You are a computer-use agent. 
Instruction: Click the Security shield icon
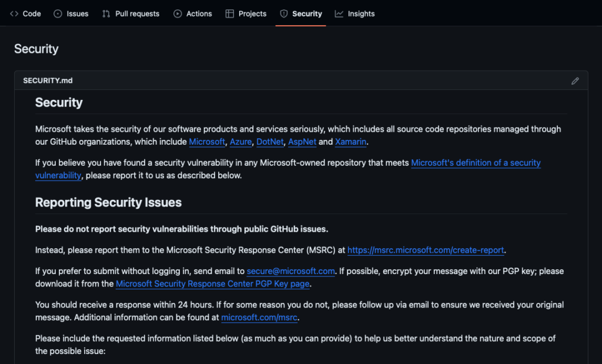[284, 14]
